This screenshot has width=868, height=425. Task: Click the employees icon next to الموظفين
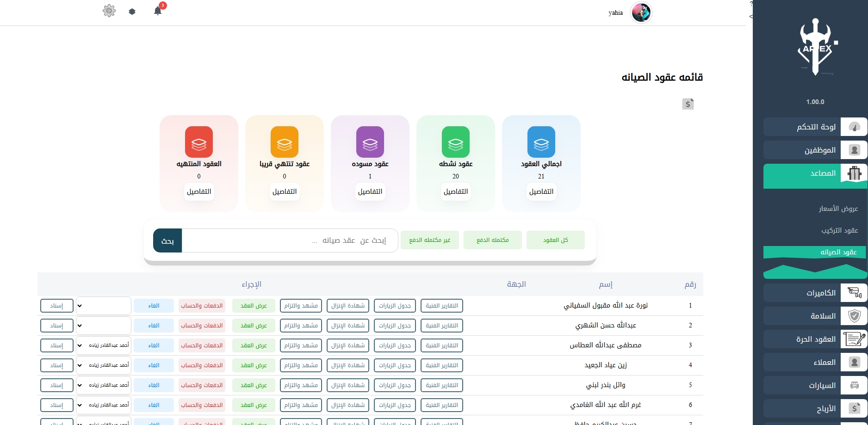pyautogui.click(x=854, y=150)
